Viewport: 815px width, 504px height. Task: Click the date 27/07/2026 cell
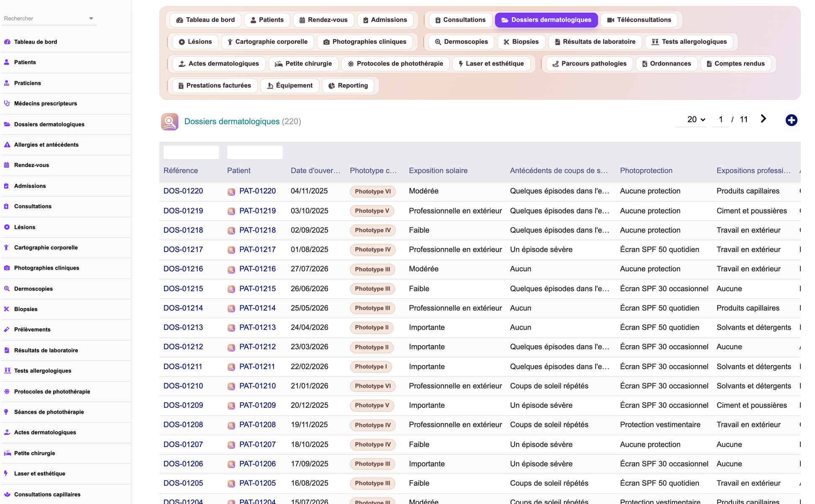click(309, 269)
